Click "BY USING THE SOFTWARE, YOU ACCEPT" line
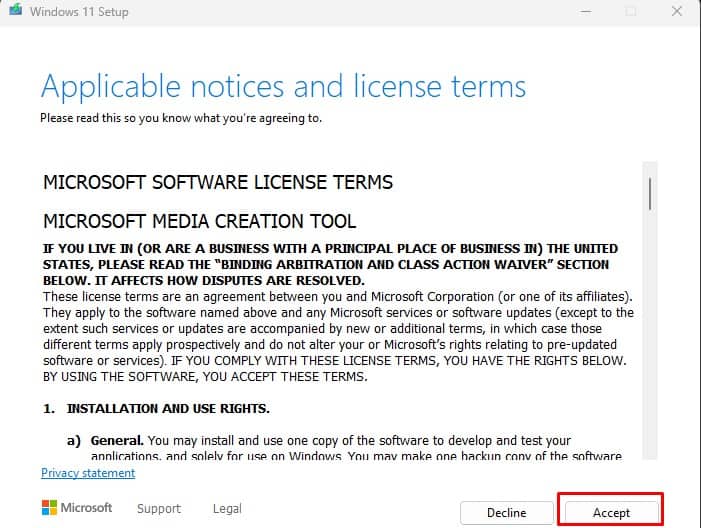The image size is (701, 528). click(205, 377)
